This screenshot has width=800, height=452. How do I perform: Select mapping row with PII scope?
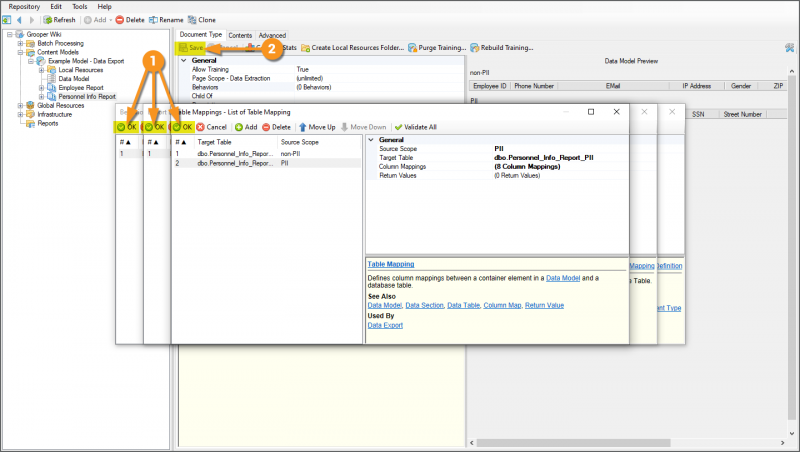(x=267, y=163)
